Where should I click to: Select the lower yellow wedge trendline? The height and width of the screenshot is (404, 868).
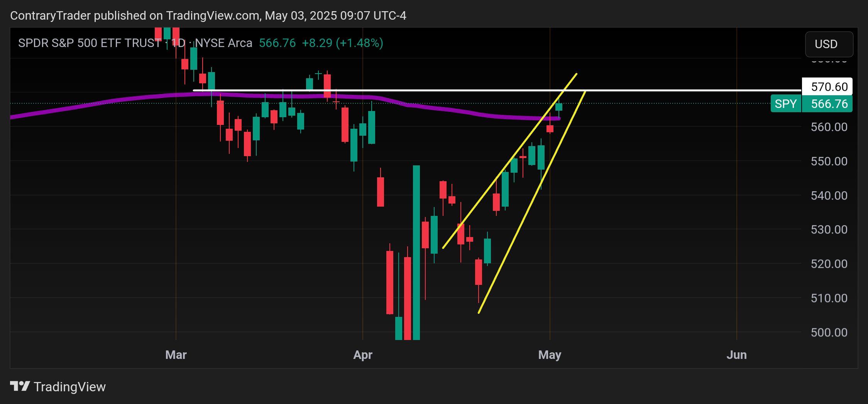coord(532,202)
